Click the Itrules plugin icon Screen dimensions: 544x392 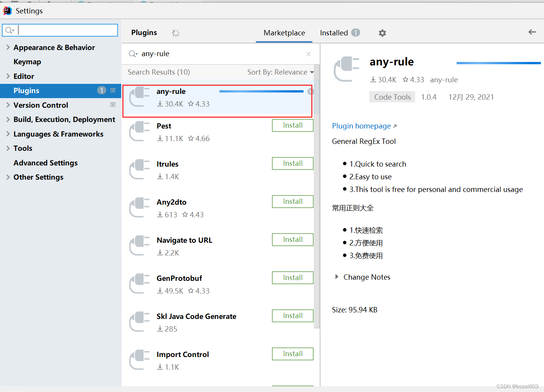tap(139, 169)
